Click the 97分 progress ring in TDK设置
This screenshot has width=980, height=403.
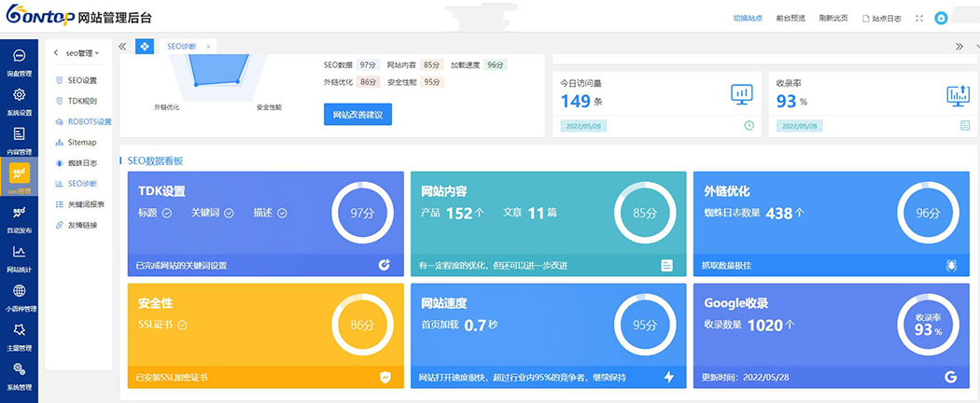click(361, 213)
